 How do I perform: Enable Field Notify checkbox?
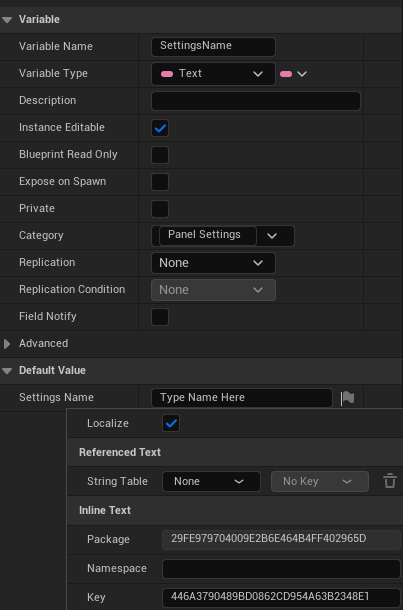pyautogui.click(x=160, y=317)
